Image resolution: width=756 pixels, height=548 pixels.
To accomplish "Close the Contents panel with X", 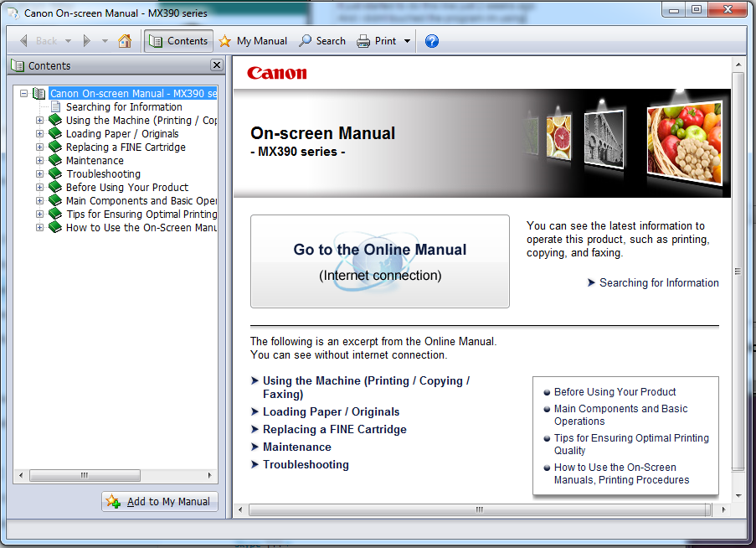I will [217, 65].
